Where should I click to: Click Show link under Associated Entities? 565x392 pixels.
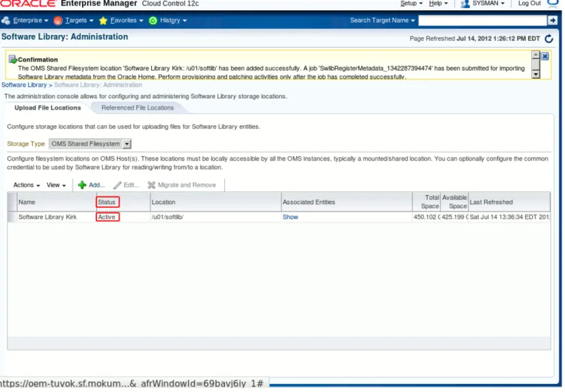(291, 218)
